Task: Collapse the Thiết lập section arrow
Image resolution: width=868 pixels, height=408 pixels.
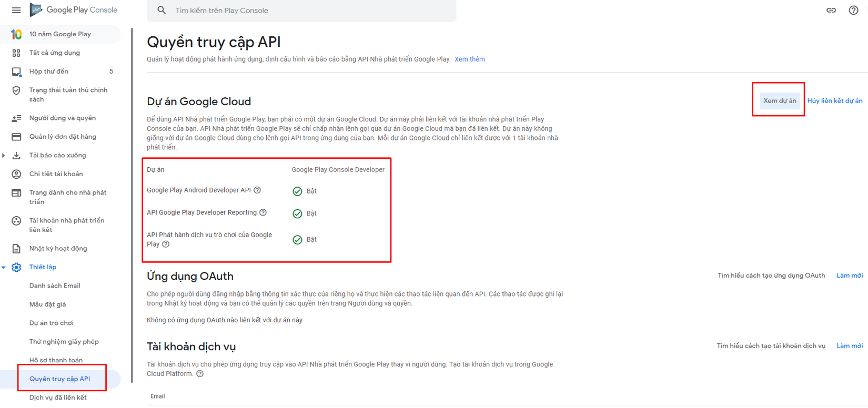Action: 4,267
